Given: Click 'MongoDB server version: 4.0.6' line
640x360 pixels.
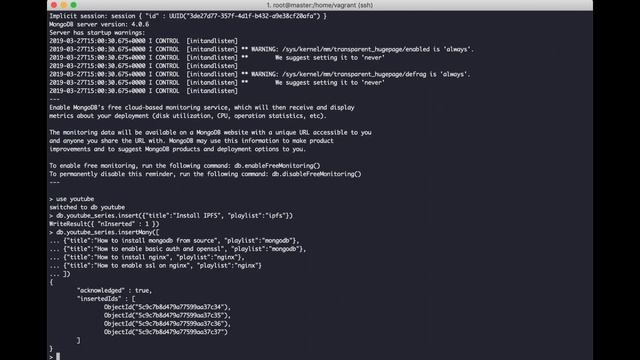Looking at the screenshot, I should tap(99, 24).
